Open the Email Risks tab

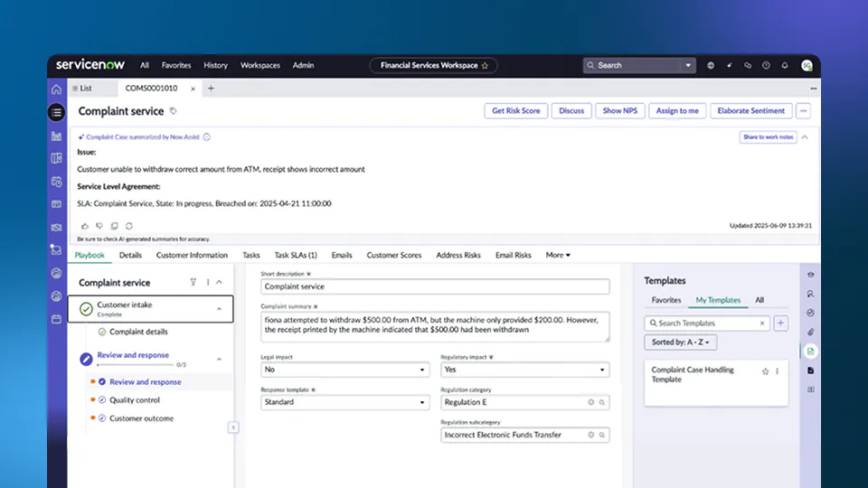[x=514, y=255]
